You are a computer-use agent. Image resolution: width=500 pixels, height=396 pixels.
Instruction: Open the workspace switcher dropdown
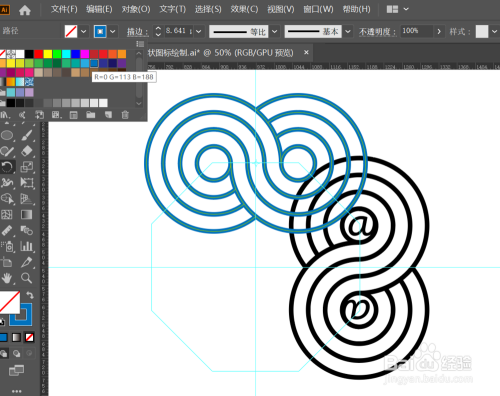click(406, 9)
